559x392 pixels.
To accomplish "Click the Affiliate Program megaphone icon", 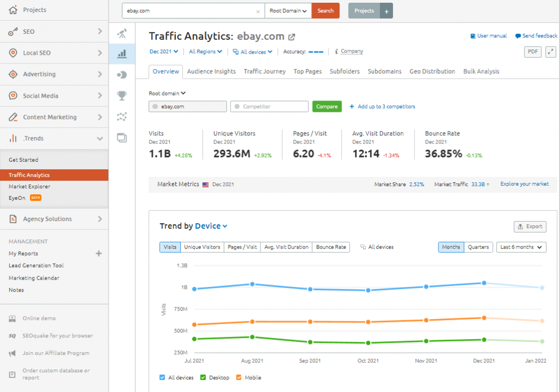I will [x=13, y=353].
